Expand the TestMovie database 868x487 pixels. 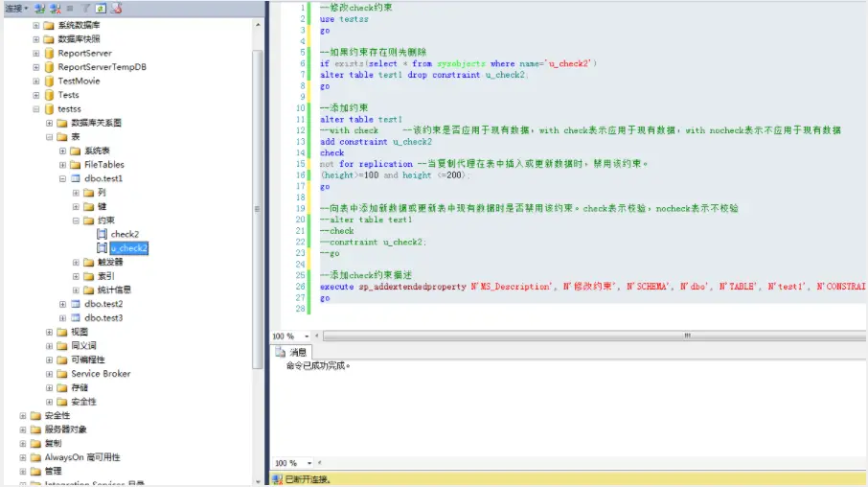36,81
